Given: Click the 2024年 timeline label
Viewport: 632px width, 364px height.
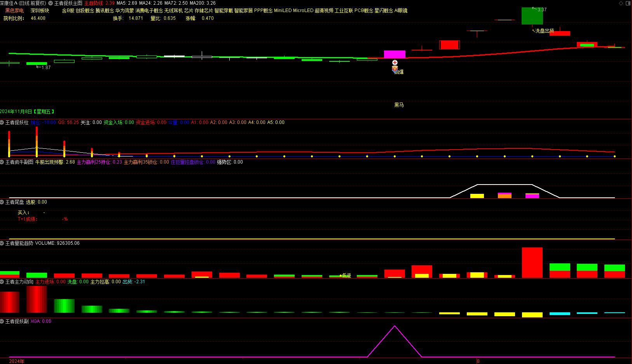Looking at the screenshot, I should (x=17, y=361).
